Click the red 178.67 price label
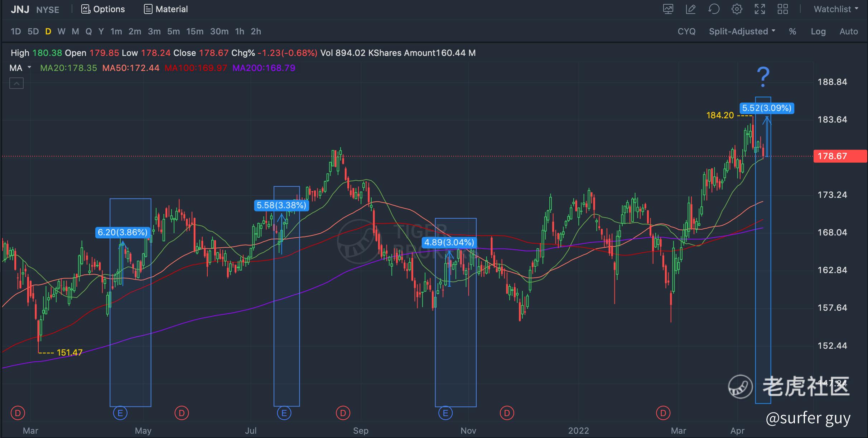Image resolution: width=868 pixels, height=438 pixels. click(840, 156)
